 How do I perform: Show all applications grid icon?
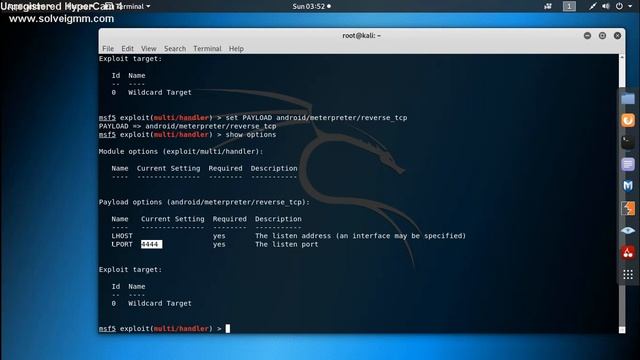point(628,275)
